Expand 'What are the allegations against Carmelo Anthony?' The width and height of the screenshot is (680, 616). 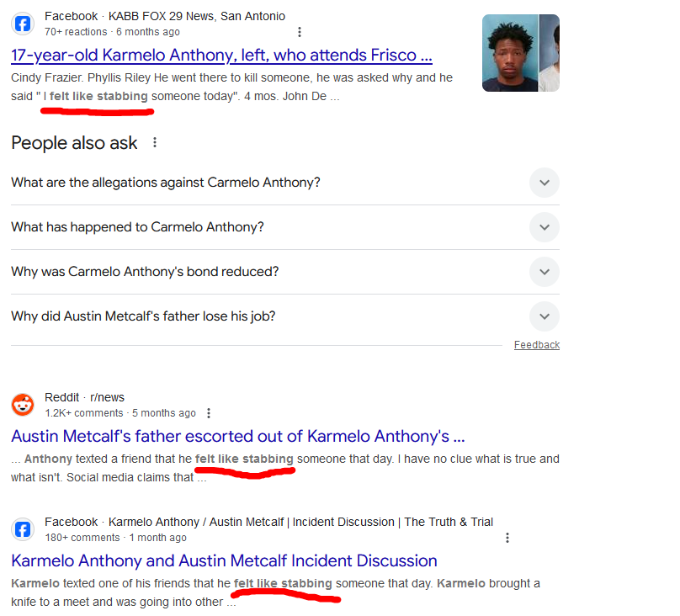click(x=285, y=183)
